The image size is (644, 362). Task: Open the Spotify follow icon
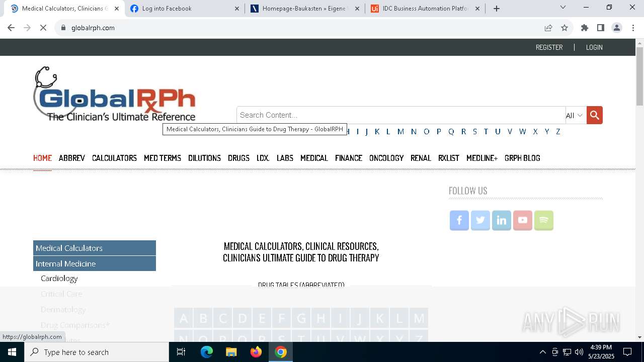544,220
